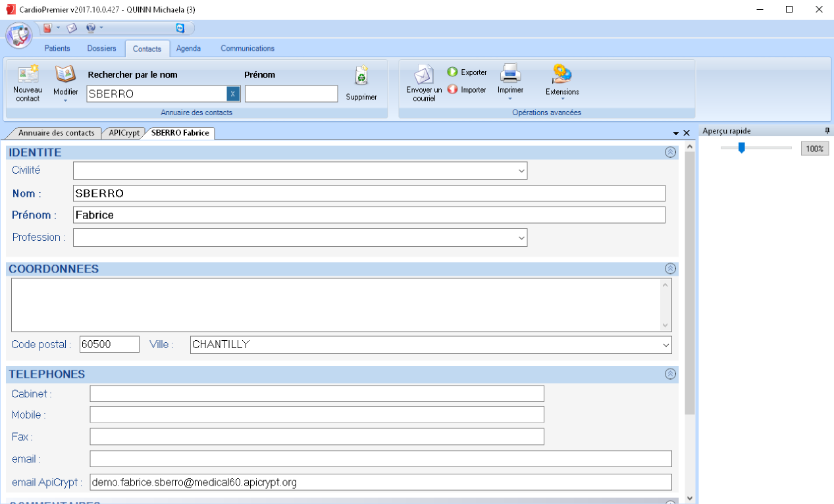The width and height of the screenshot is (834, 504).
Task: Close the active document tab with X
Action: pyautogui.click(x=687, y=133)
